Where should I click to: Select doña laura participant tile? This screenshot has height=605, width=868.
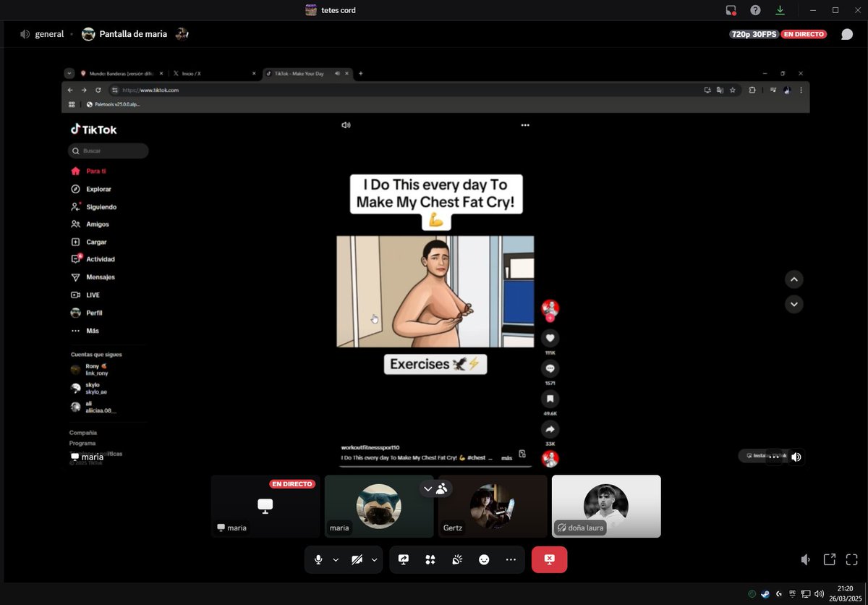[x=606, y=506]
